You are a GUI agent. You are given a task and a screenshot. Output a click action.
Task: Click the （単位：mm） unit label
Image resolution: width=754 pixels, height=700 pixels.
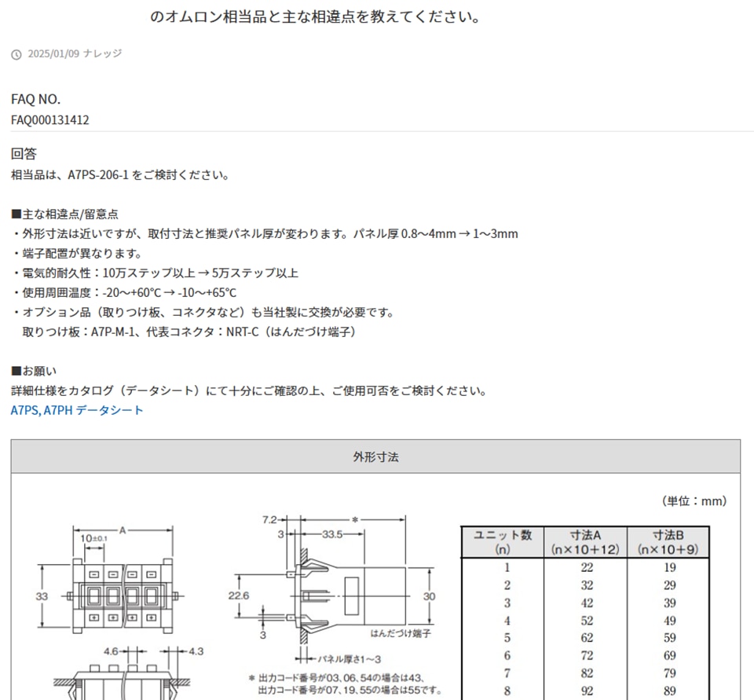pyautogui.click(x=694, y=500)
